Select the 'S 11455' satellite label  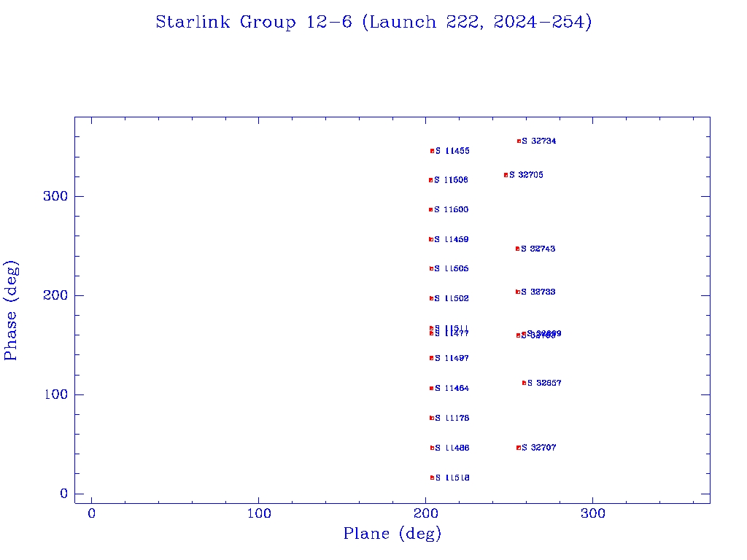tap(452, 151)
